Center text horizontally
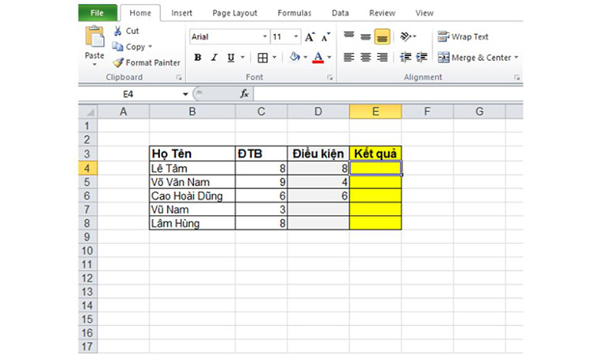Viewport: 594px width, 364px height. [366, 58]
